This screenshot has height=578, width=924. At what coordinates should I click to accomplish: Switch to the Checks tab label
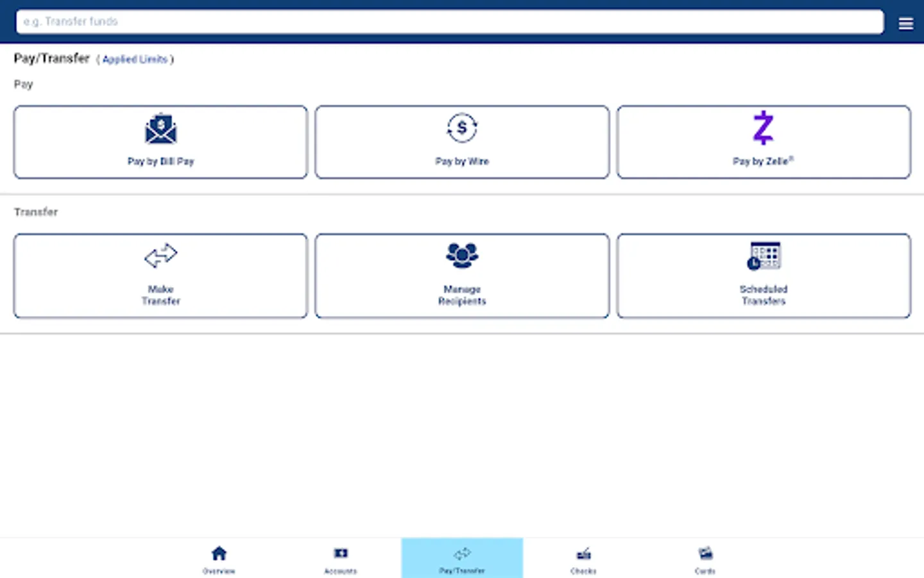583,571
